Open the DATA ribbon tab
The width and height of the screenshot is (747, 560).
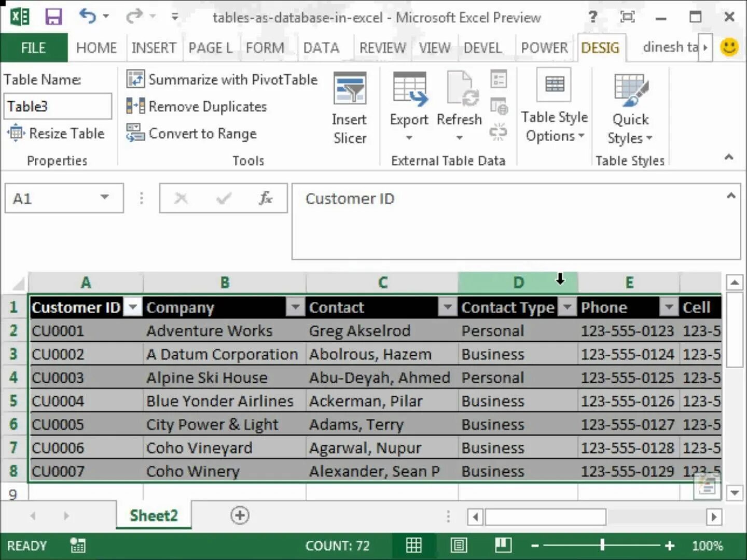[x=321, y=48]
